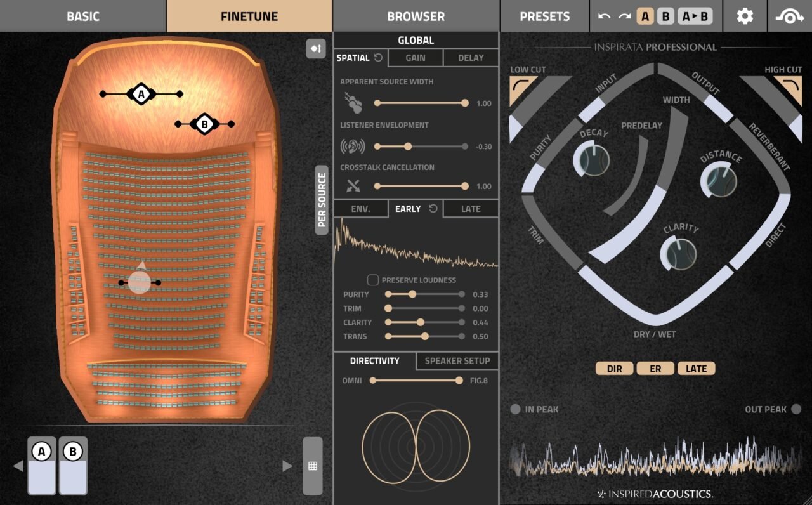This screenshot has height=505, width=812.
Task: Click the listener position marker in audience
Action: 140,282
